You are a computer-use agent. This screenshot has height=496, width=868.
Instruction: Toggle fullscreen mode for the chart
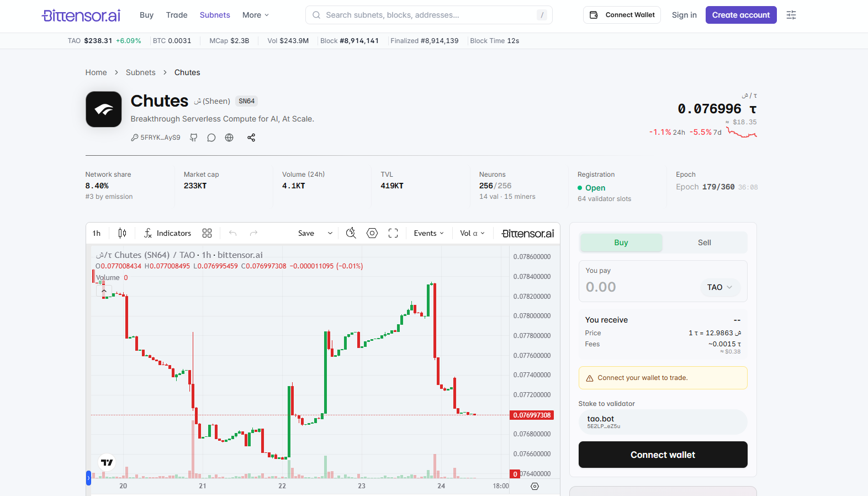coord(393,233)
